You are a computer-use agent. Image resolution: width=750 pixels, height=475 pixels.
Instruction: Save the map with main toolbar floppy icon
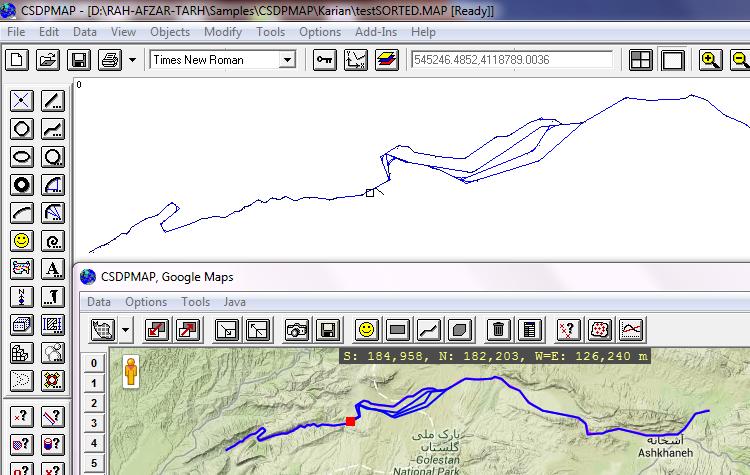(79, 60)
